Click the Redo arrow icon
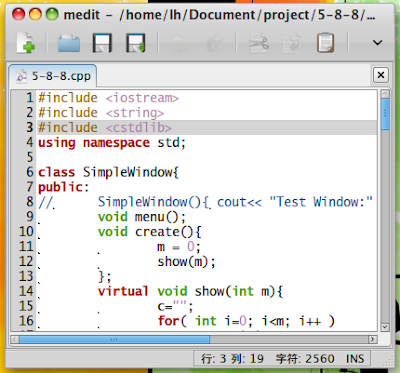 (x=214, y=43)
